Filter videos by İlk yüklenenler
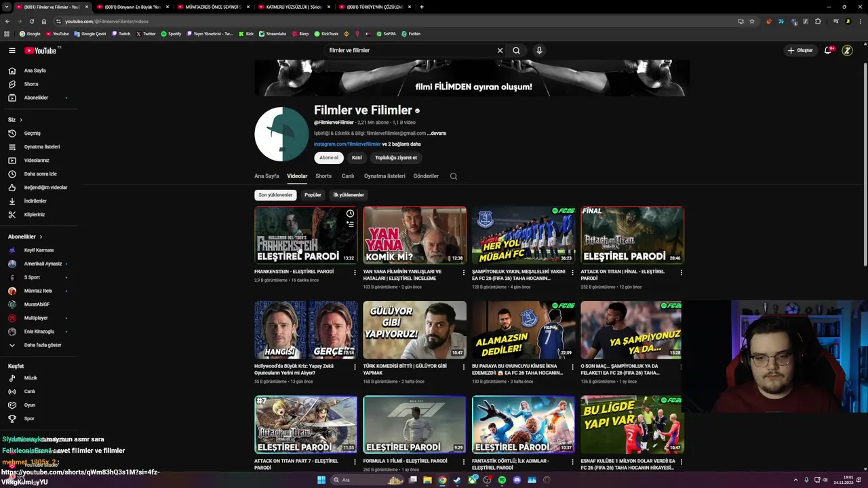The image size is (868, 488). coord(349,195)
